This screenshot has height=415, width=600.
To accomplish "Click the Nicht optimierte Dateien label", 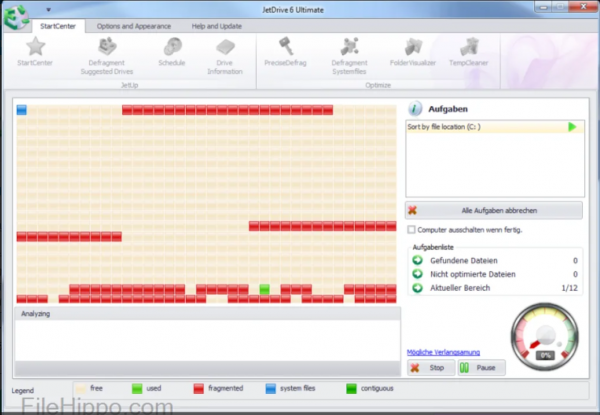I will click(x=473, y=274).
